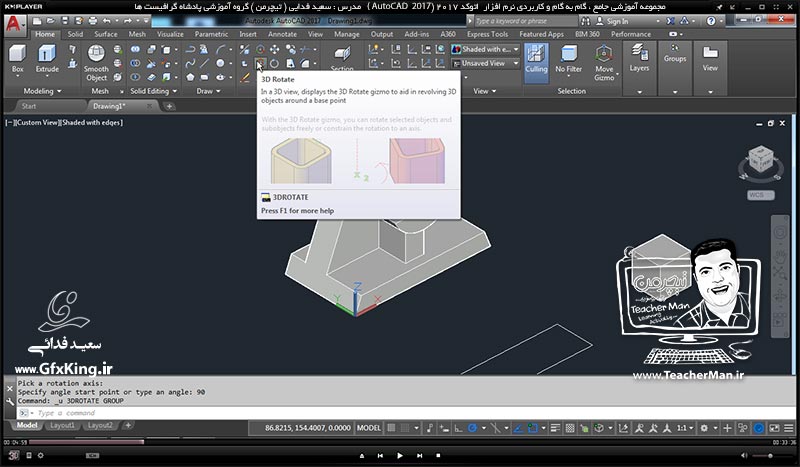Switch to the Start file tab
Viewport: 800px width, 467px height.
(29, 106)
